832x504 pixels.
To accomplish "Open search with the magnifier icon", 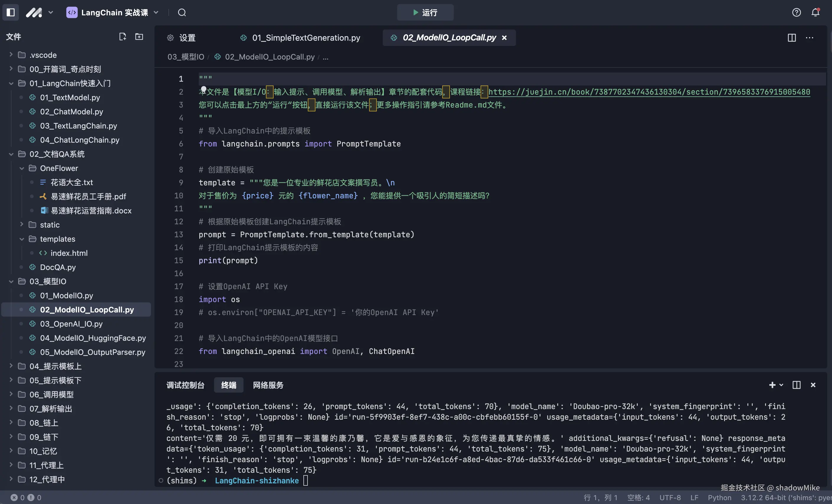I will pos(182,12).
